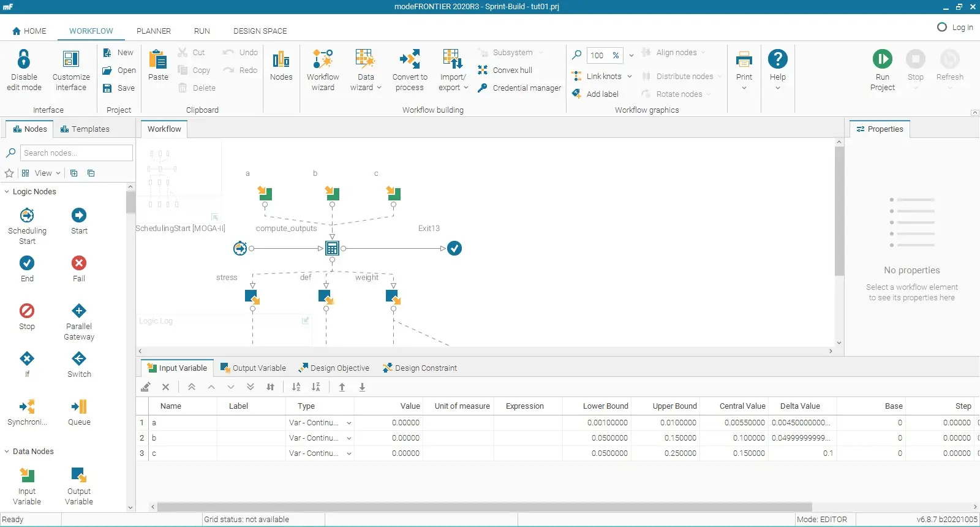980x527 pixels.
Task: Click the compute_outputs calculator node
Action: [x=332, y=248]
